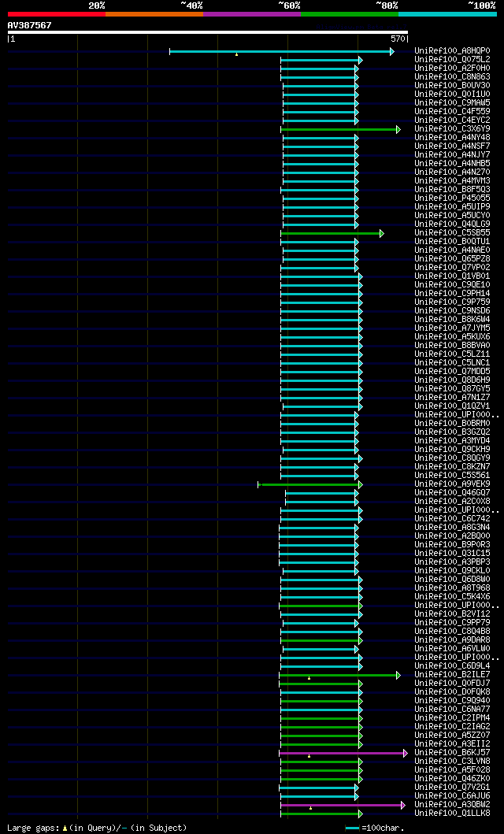Select hit label UniRef100_B2VI12
This screenshot has height=834, width=504.
pyautogui.click(x=453, y=613)
